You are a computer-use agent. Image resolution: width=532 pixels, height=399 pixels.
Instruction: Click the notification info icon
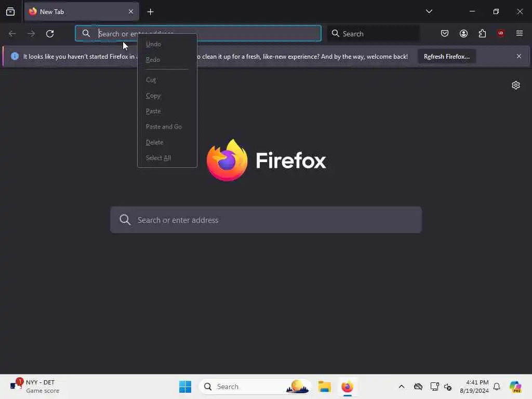click(x=15, y=56)
